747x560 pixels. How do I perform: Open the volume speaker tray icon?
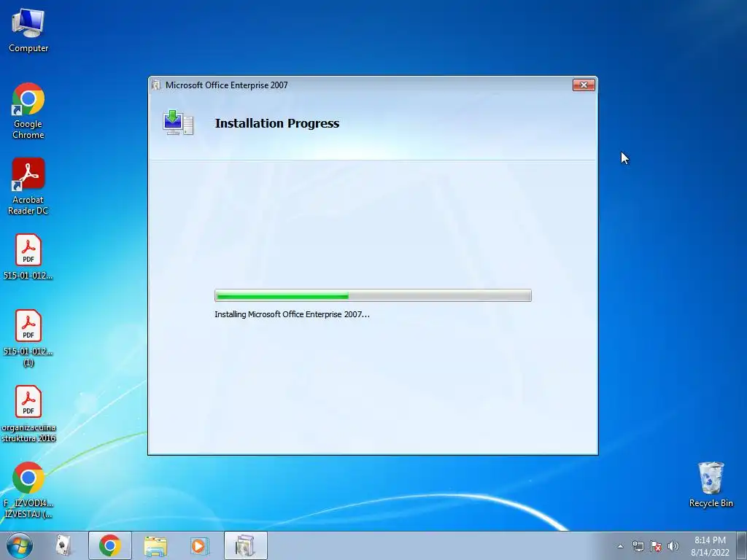point(673,546)
